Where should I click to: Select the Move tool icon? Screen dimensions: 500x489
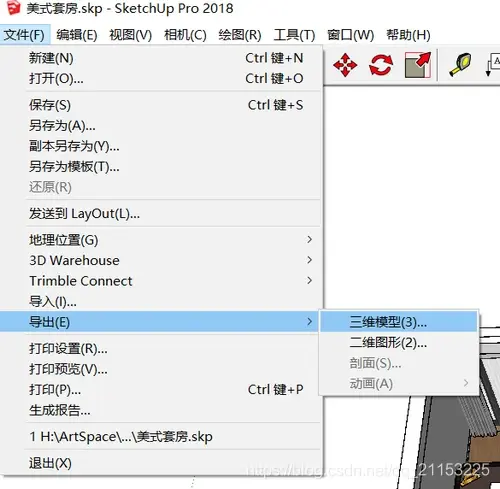coord(345,65)
